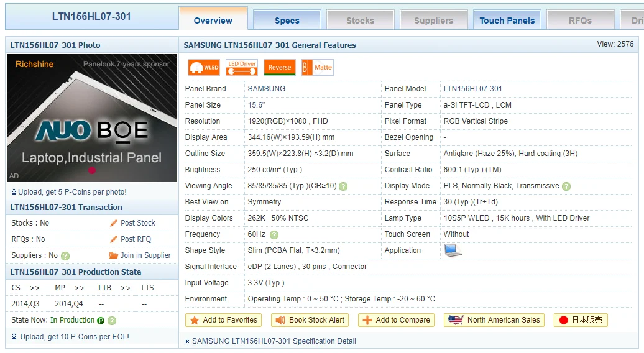Click Upload, get 5 P-Coins per photo link
The image size is (644, 353).
click(72, 191)
